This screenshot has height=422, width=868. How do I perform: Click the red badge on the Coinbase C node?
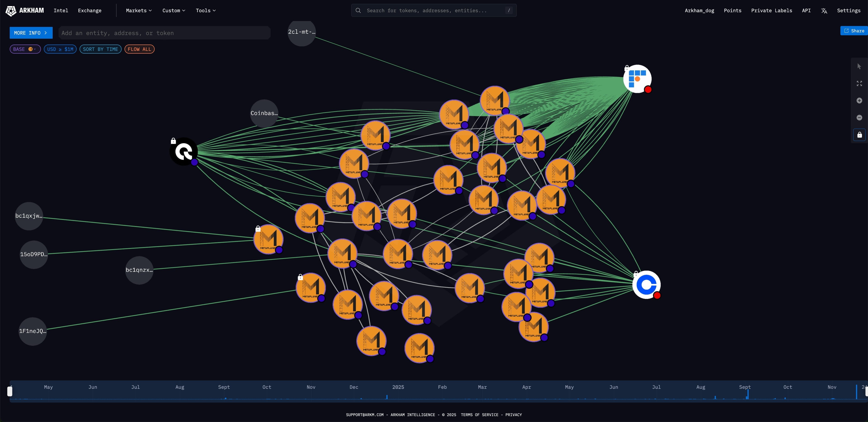657,296
